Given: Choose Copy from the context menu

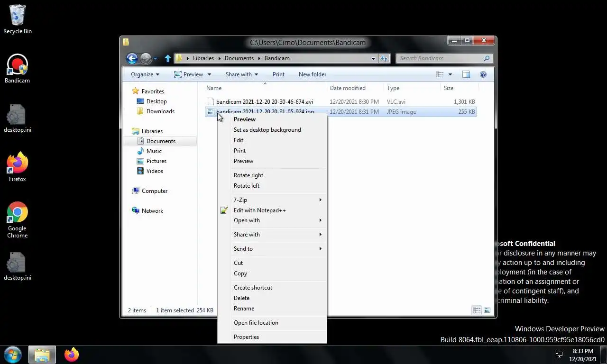Looking at the screenshot, I should 272,273.
